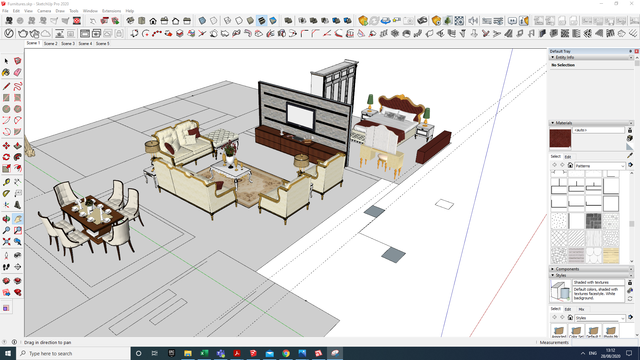Toggle the Shaded With Textures face style
The width and height of the screenshot is (640, 360).
pyautogui.click(x=262, y=21)
